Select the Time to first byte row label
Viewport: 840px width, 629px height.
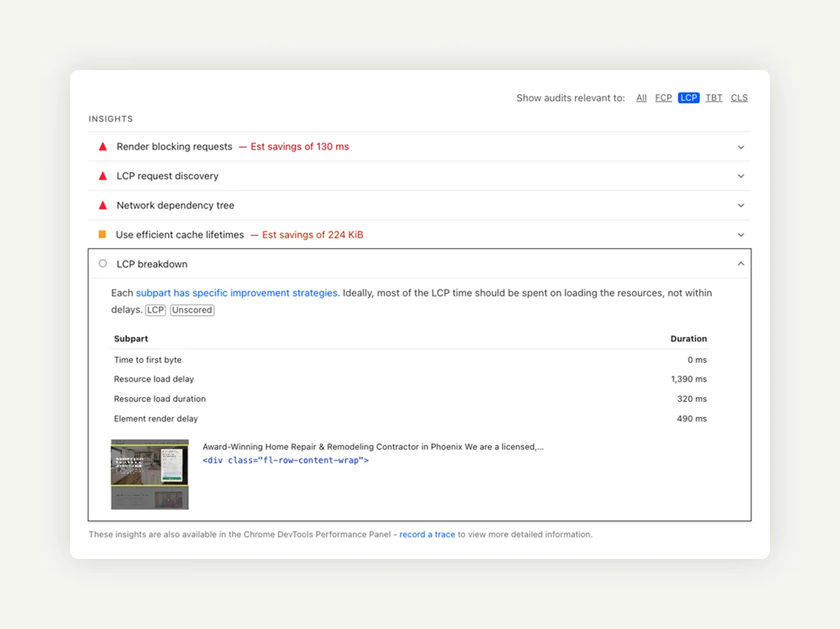[148, 360]
